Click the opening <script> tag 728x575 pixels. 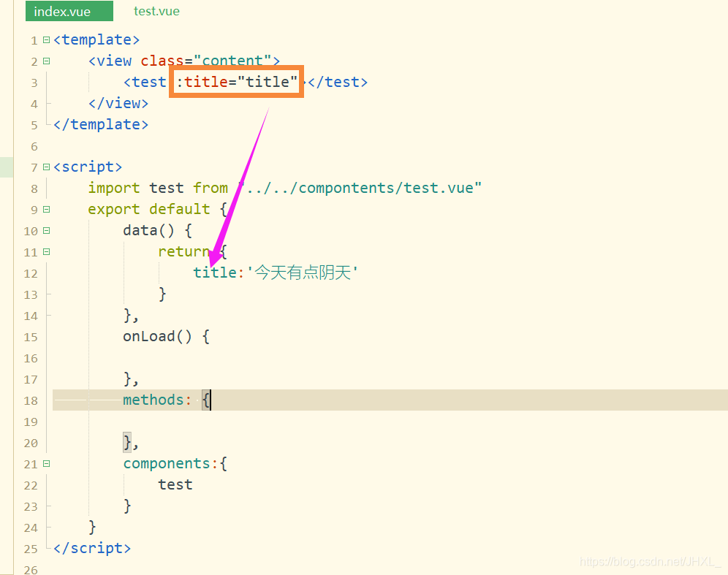coord(88,167)
